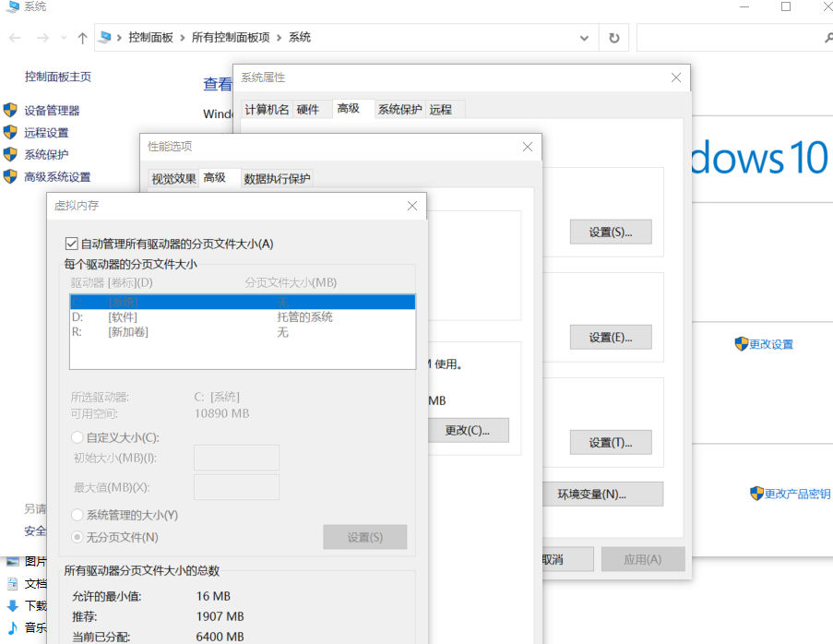Open the 更改设置 link
This screenshot has height=644, width=833.
coord(770,344)
